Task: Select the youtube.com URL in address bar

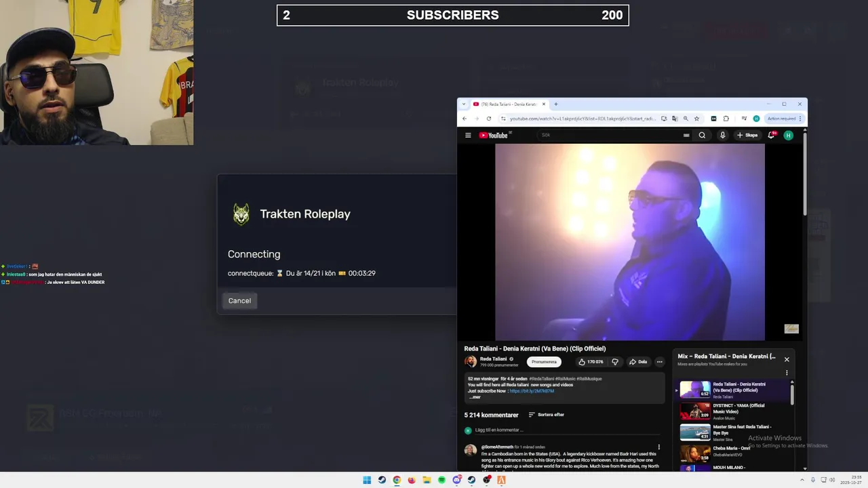Action: click(x=583, y=119)
